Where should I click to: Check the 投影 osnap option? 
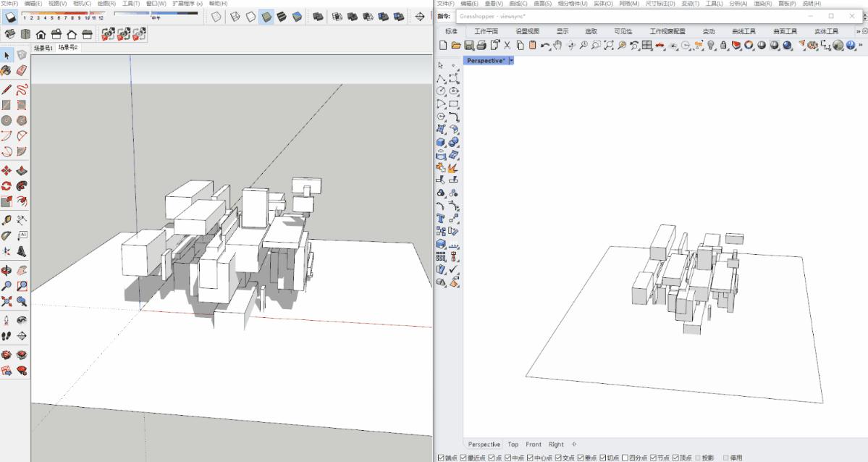click(698, 458)
